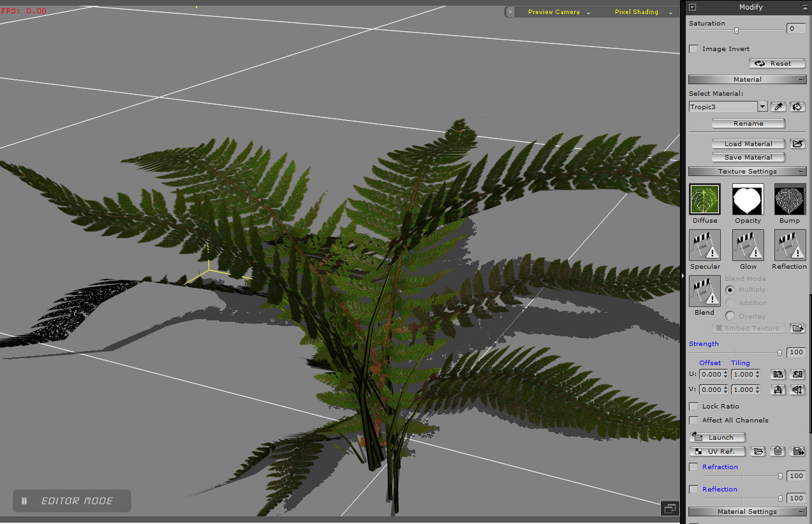
Task: Click the Refraction slider handle
Action: tap(780, 475)
